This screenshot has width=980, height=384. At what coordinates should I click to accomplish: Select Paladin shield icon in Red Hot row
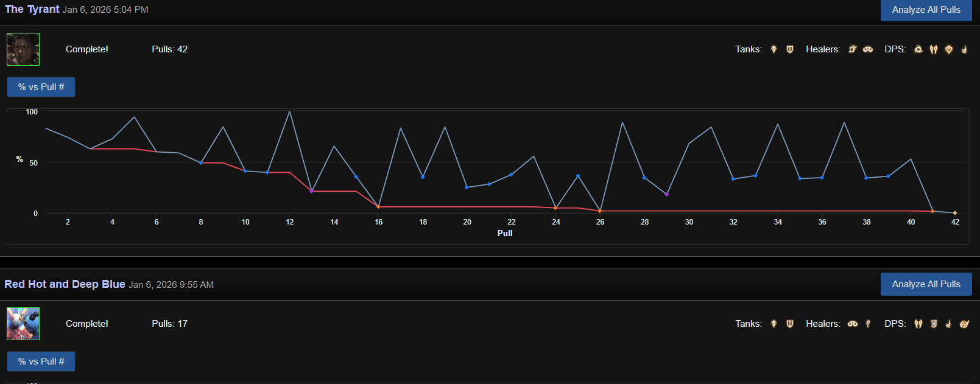coord(790,324)
